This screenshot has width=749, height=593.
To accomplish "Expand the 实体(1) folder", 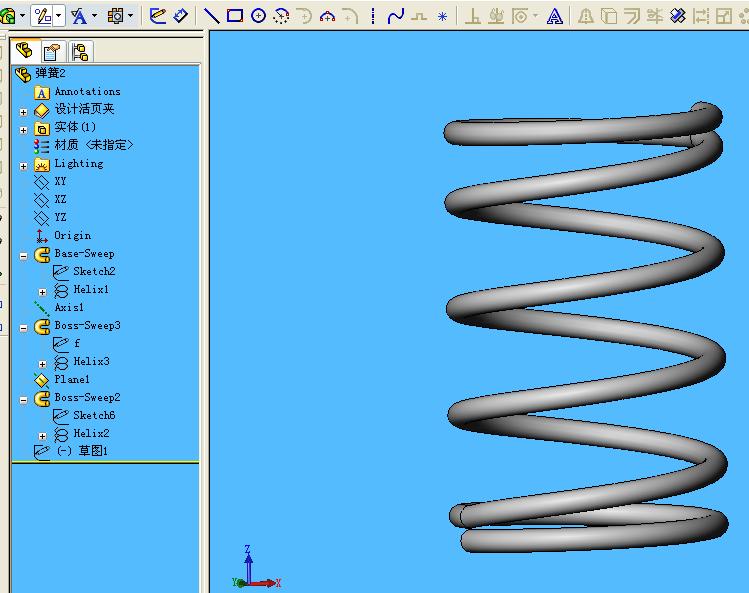I will 23,130.
